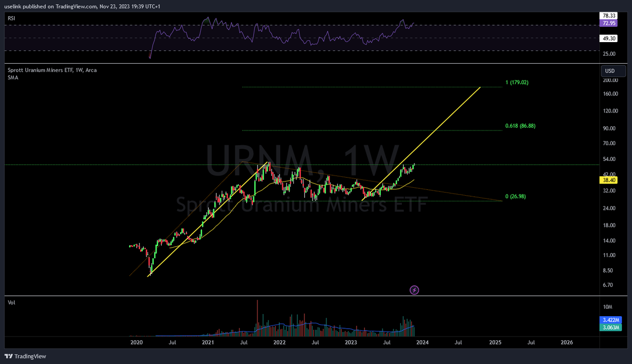
Task: Click the 49.30 RSI scale label
Action: [x=608, y=38]
